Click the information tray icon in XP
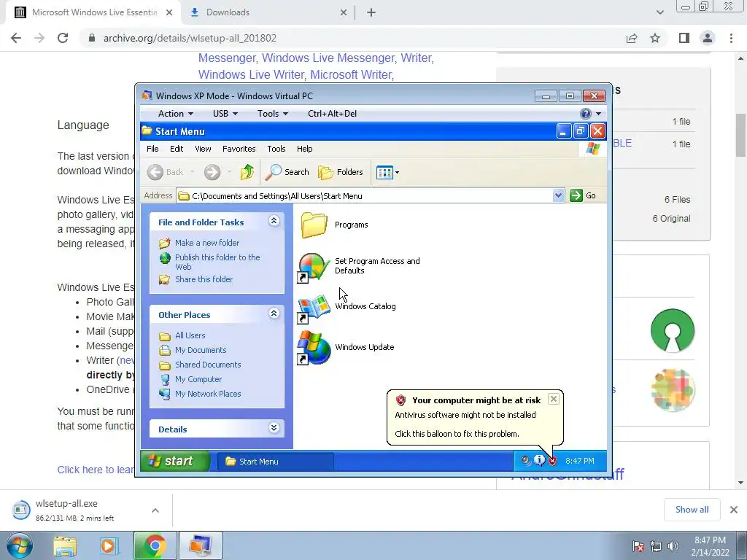 click(539, 460)
